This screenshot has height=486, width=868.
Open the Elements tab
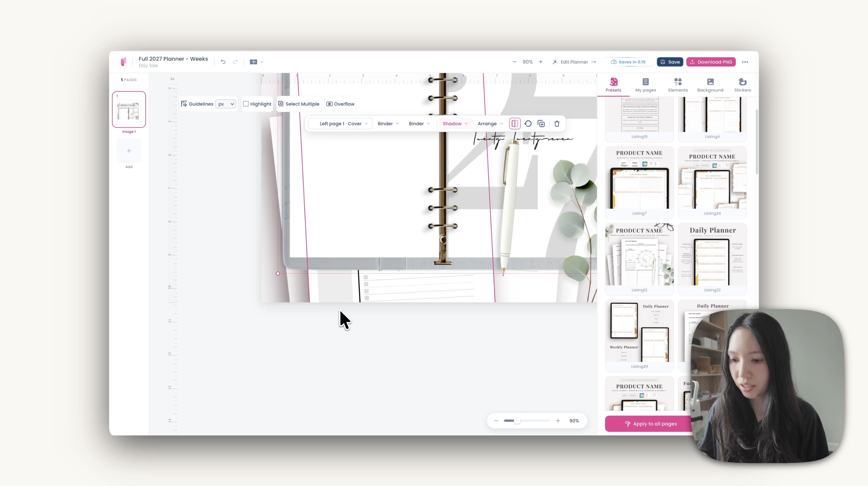tap(678, 85)
